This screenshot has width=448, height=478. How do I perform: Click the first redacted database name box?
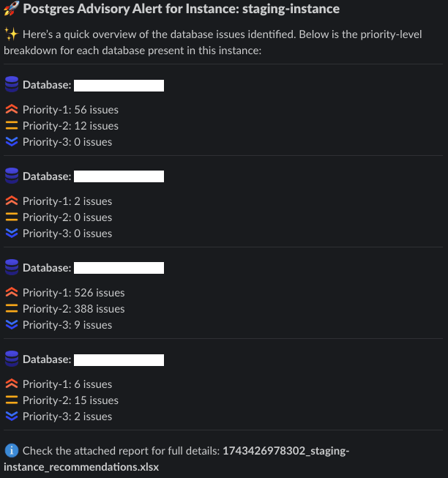[x=119, y=86]
